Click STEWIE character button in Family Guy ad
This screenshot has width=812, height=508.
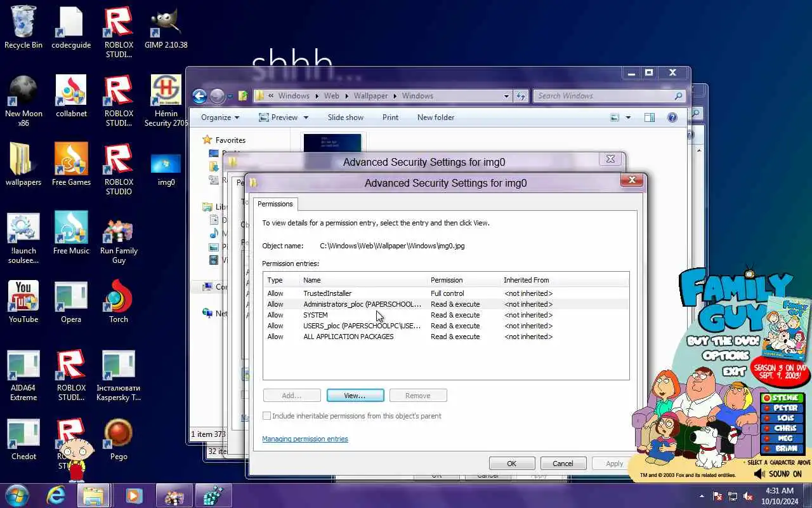[x=782, y=398]
